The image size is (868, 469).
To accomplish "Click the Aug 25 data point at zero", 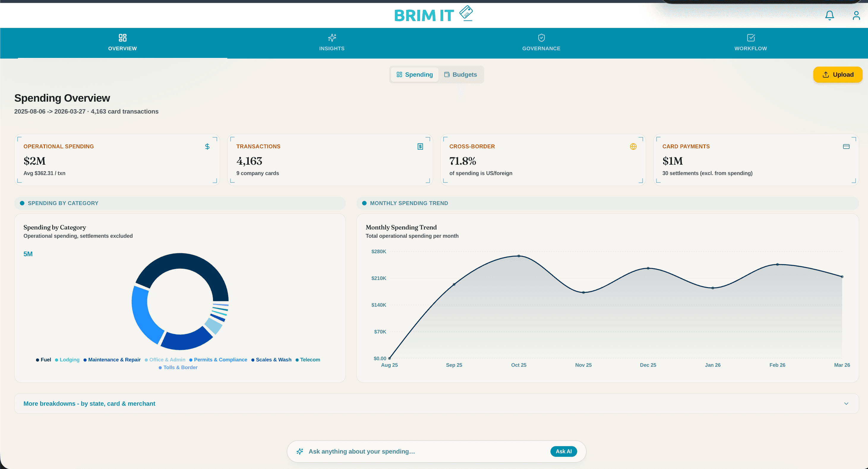I will pos(389,358).
